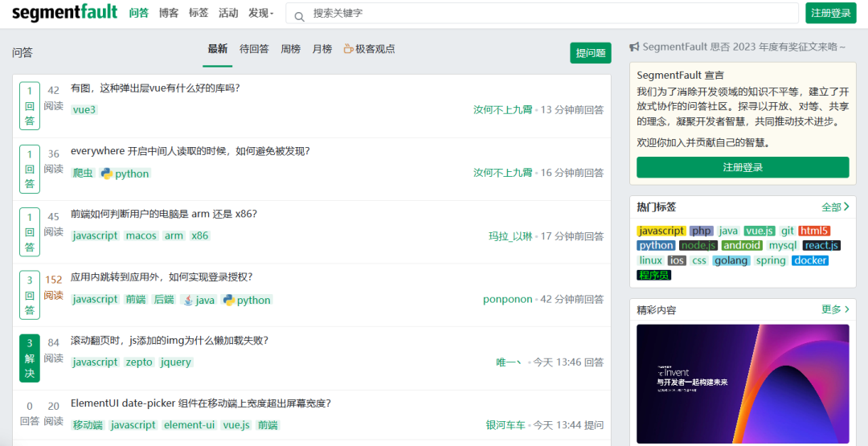
Task: Click the 3 解决 solved badge
Action: (x=30, y=358)
